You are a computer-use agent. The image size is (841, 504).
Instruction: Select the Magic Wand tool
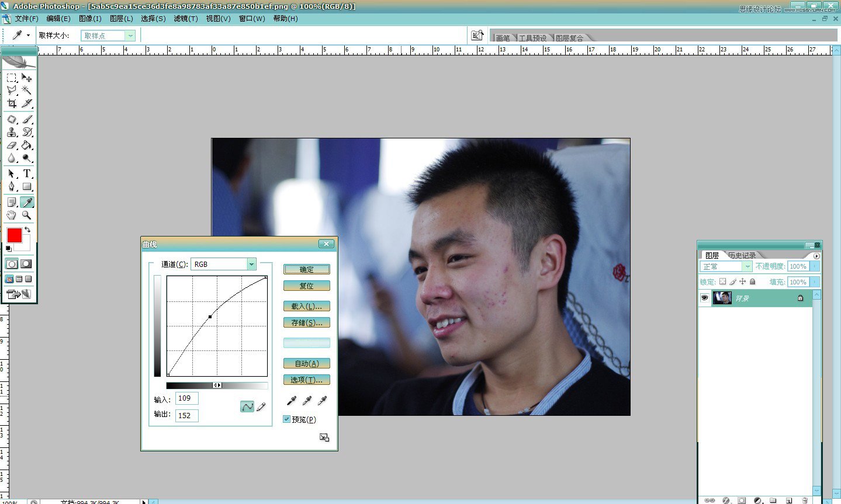click(27, 90)
